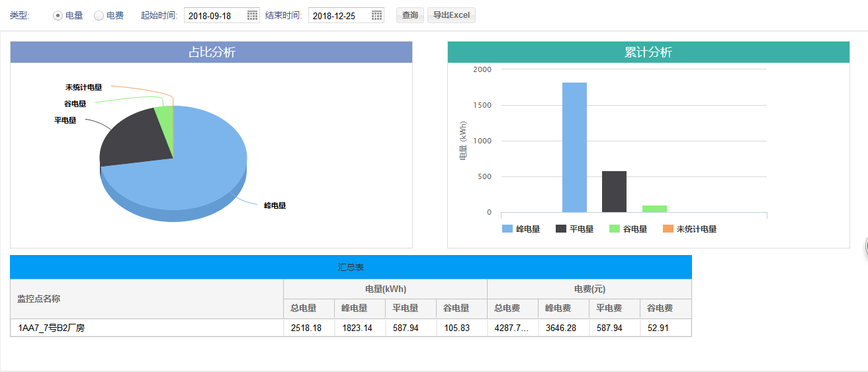Click the 1823.14 peak energy cell
868x372 pixels.
(360, 328)
